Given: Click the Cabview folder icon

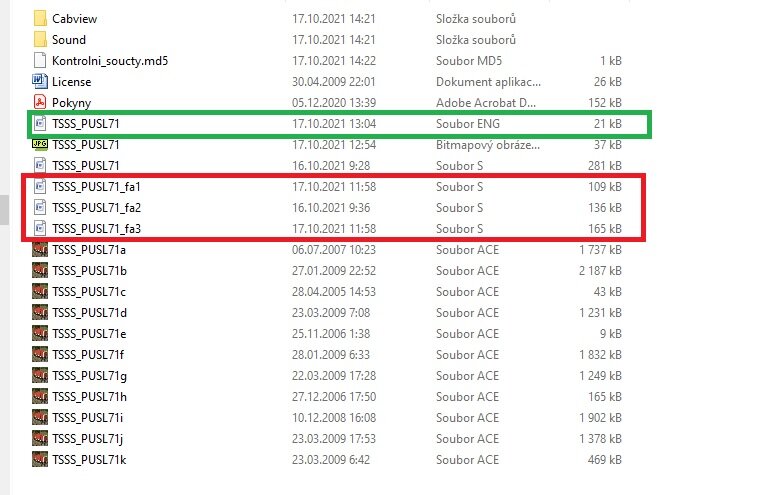Looking at the screenshot, I should [x=40, y=18].
